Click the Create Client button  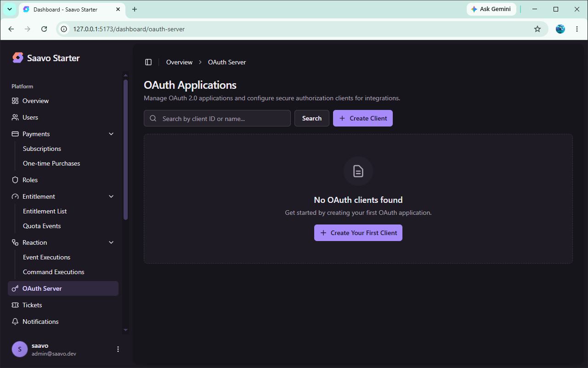tap(363, 118)
